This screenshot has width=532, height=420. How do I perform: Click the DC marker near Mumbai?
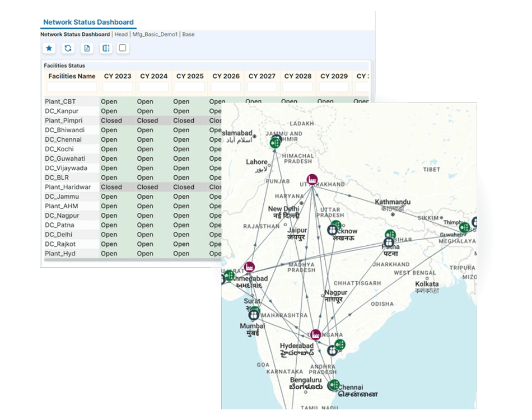pos(254,315)
